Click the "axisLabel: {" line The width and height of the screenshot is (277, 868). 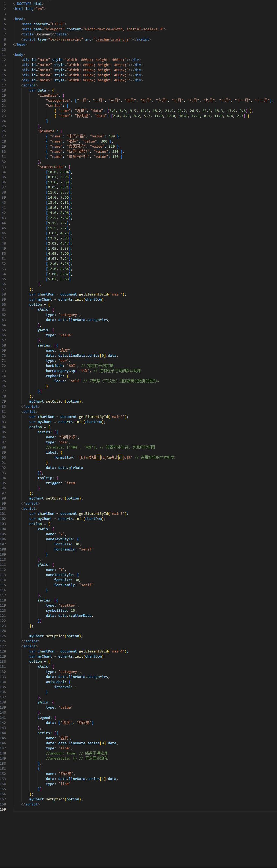pos(58,682)
